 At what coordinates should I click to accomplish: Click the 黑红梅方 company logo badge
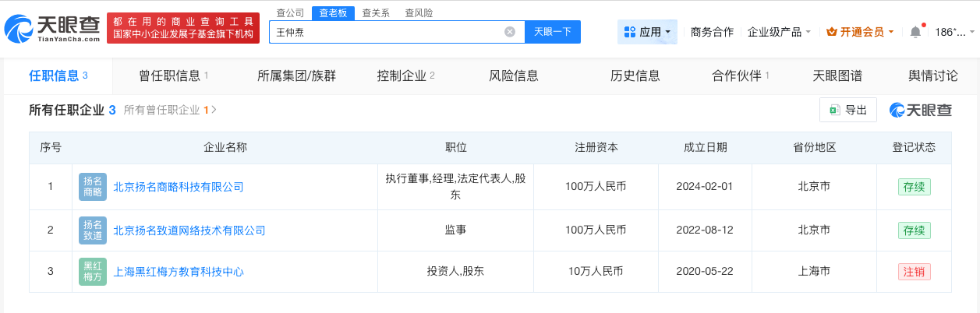pos(93,272)
